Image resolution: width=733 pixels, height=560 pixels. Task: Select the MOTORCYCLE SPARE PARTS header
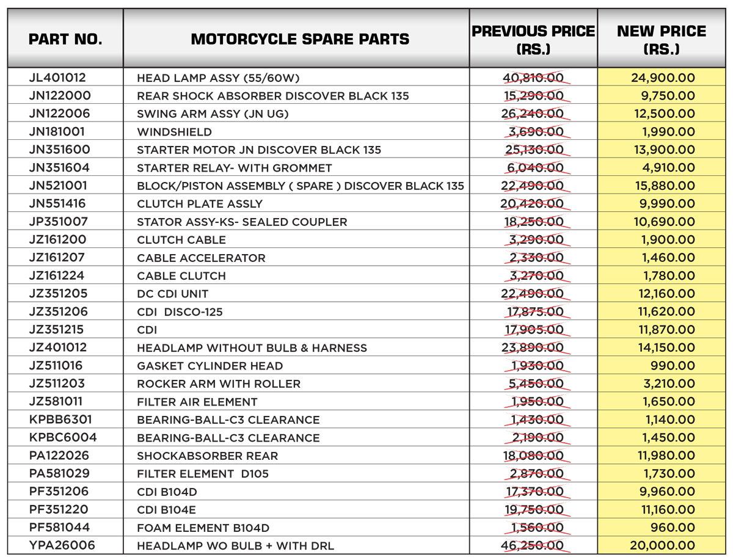300,40
